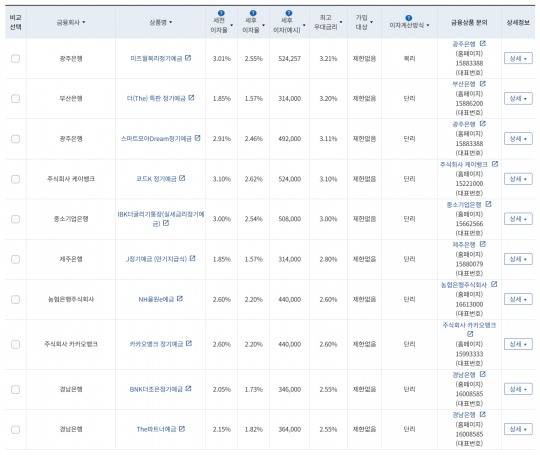Click external-link icon beside NH올원e예금
Image resolution: width=540 pixels, height=455 pixels.
click(180, 298)
